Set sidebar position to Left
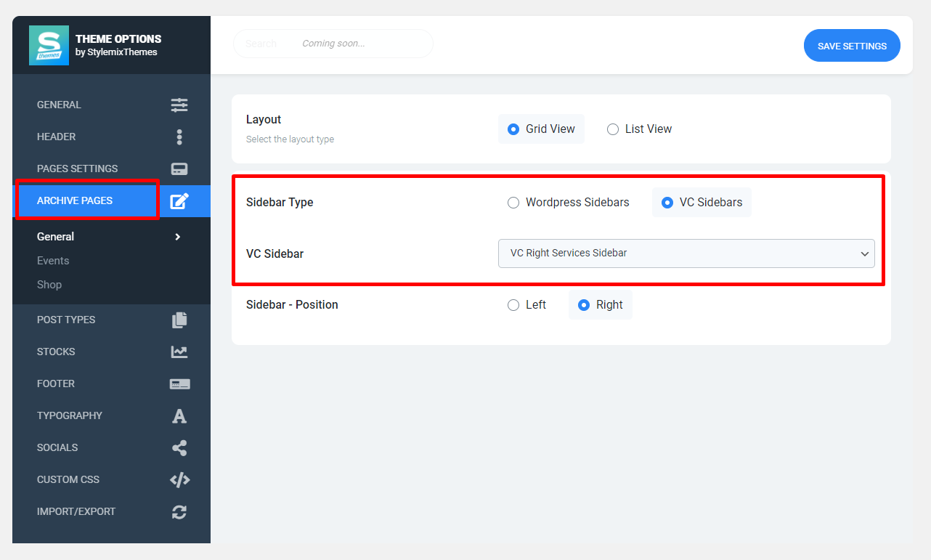Screen dimensions: 931x560 [513, 305]
